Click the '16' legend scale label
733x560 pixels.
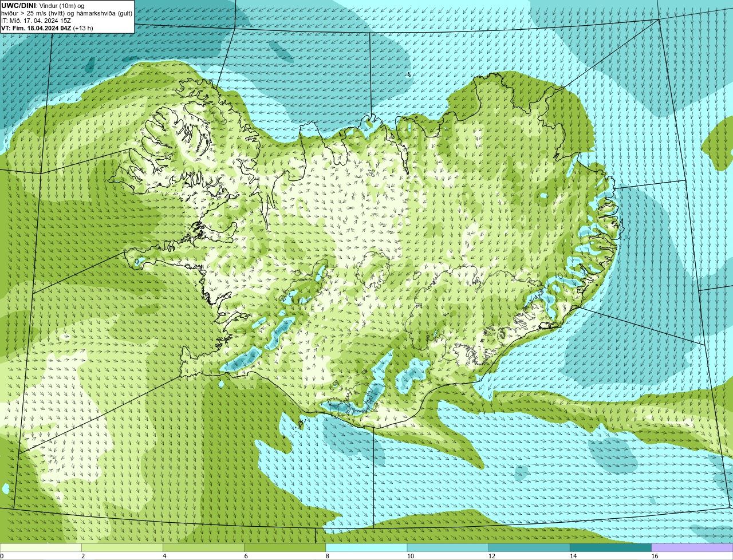[x=655, y=556]
